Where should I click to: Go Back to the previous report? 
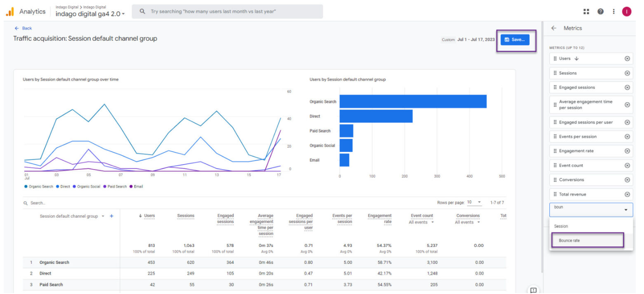(x=23, y=28)
